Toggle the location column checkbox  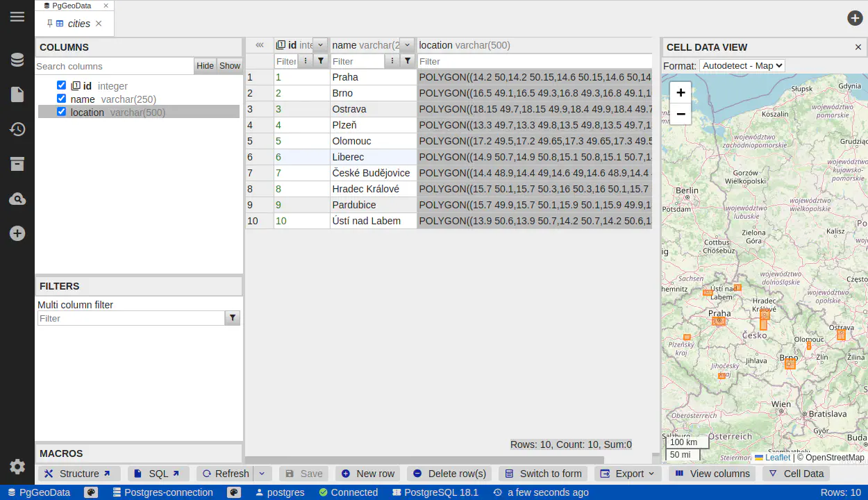point(62,112)
